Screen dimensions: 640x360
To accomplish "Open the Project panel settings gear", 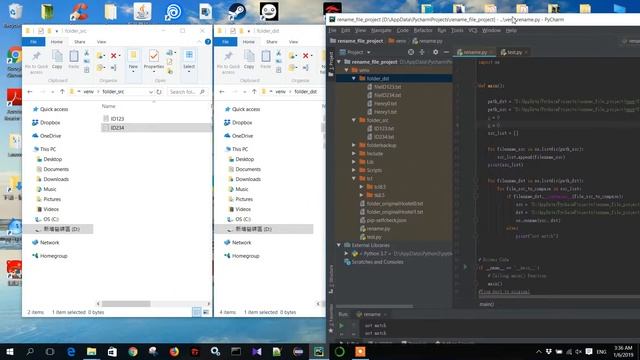I will (x=436, y=52).
